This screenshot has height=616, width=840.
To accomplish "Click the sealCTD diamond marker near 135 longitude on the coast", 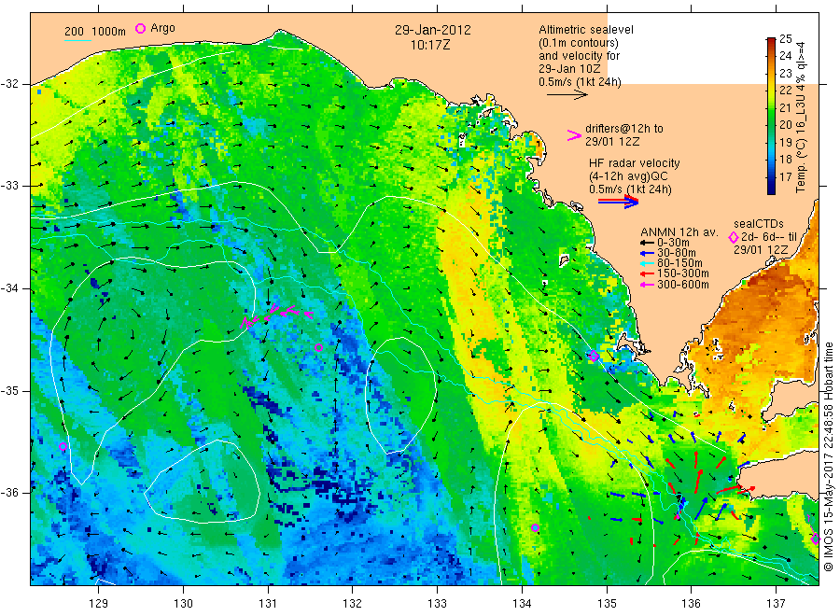I will 593,357.
